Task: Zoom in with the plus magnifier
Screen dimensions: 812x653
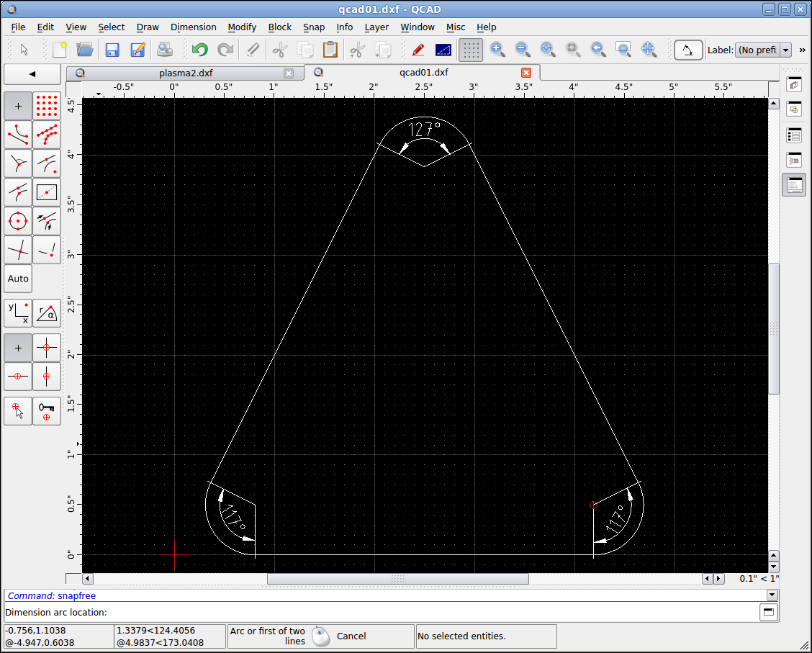Action: click(x=497, y=50)
